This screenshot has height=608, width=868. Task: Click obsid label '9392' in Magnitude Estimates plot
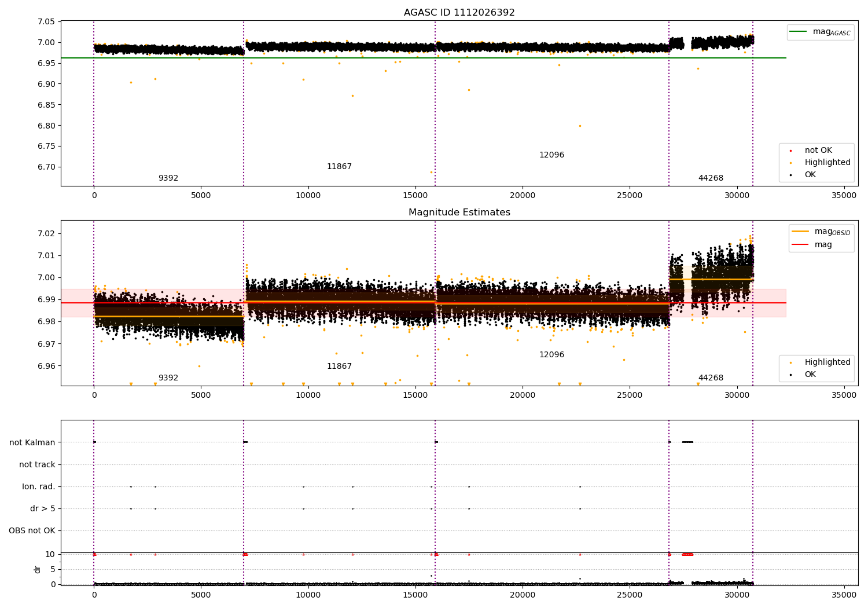168,378
